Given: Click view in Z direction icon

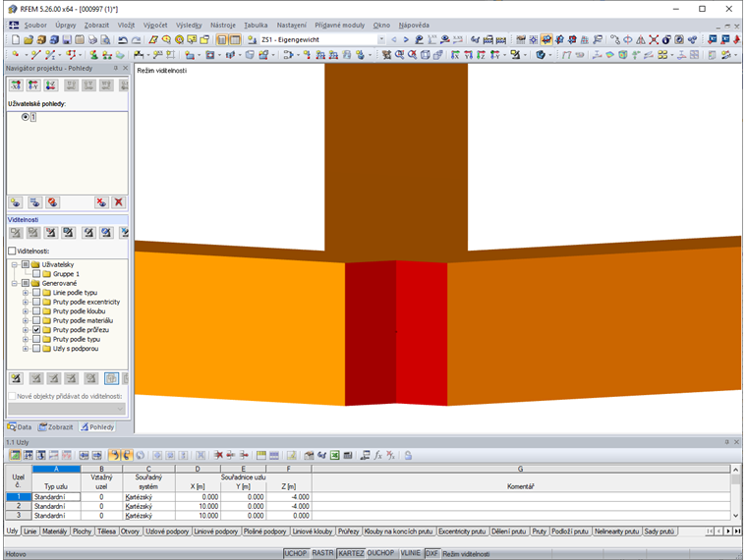Looking at the screenshot, I should click(x=482, y=55).
